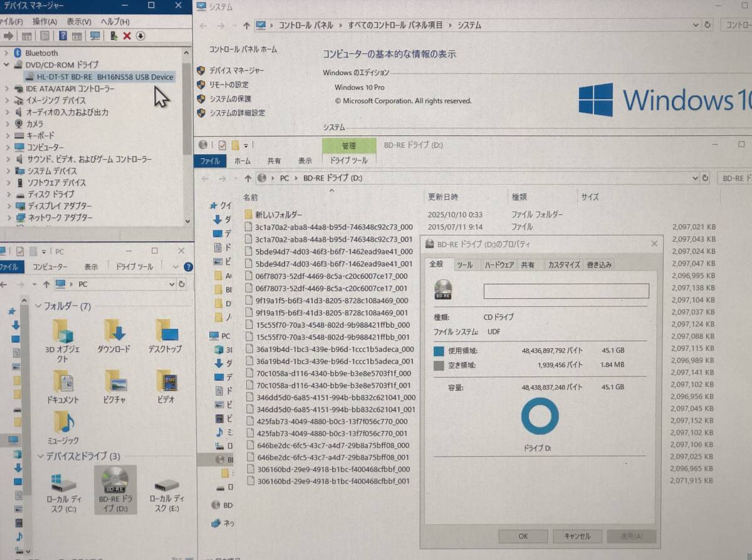Viewport: 752px width, 560px height.
Task: Click OK button in properties dialog
Action: tap(523, 536)
